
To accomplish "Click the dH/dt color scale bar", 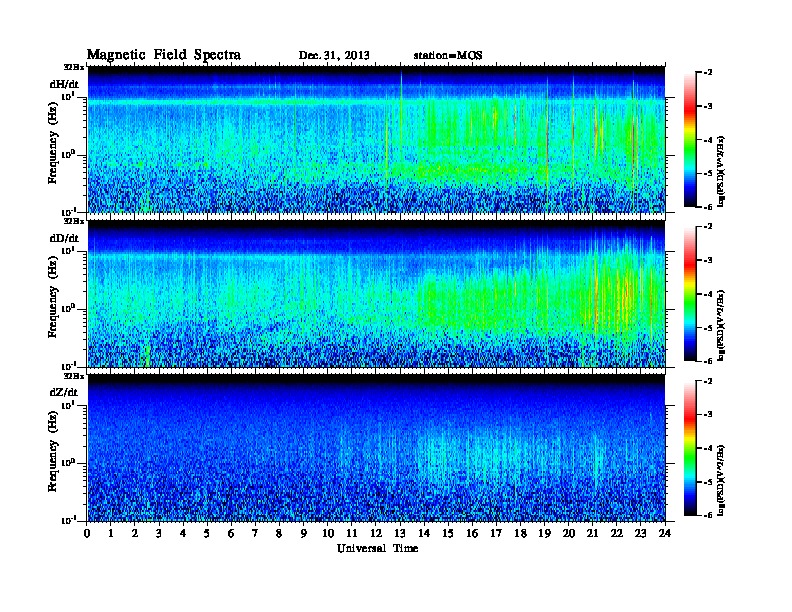I will point(690,139).
